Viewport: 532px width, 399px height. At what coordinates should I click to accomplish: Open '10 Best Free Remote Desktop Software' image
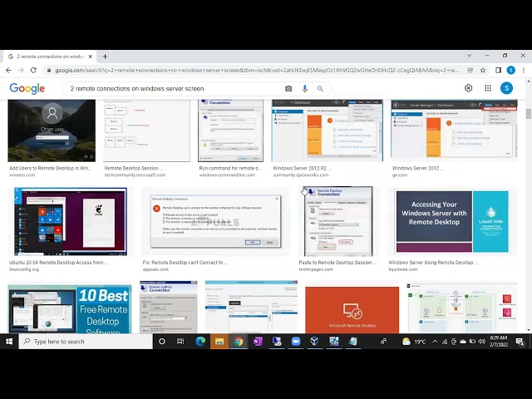70,308
